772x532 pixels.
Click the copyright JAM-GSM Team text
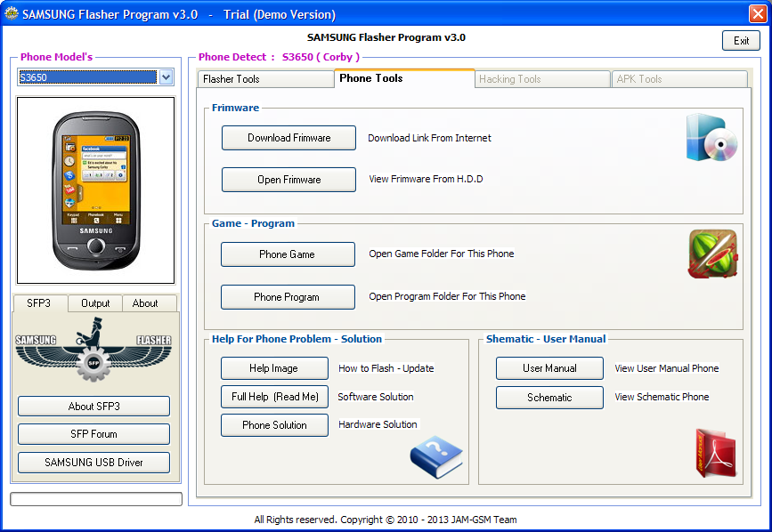[386, 520]
